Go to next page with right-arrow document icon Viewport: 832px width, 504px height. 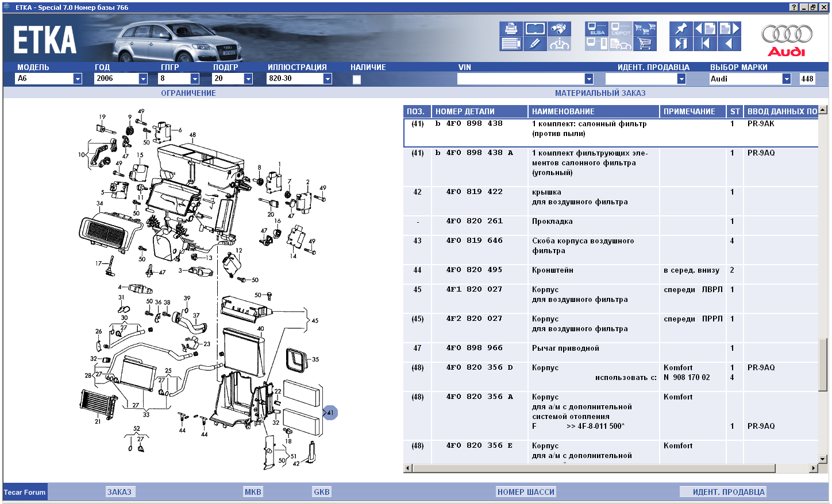click(x=729, y=29)
